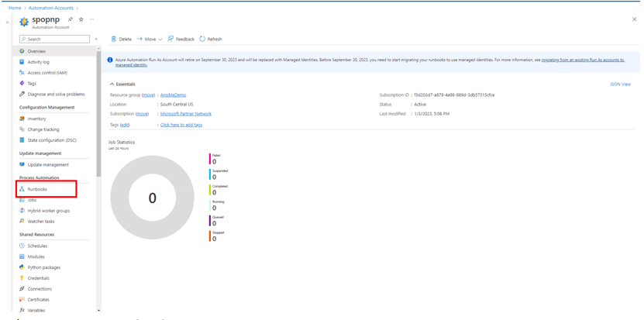Click sidebar scrollbar down arrow
The height and width of the screenshot is (320, 644).
coord(98,311)
